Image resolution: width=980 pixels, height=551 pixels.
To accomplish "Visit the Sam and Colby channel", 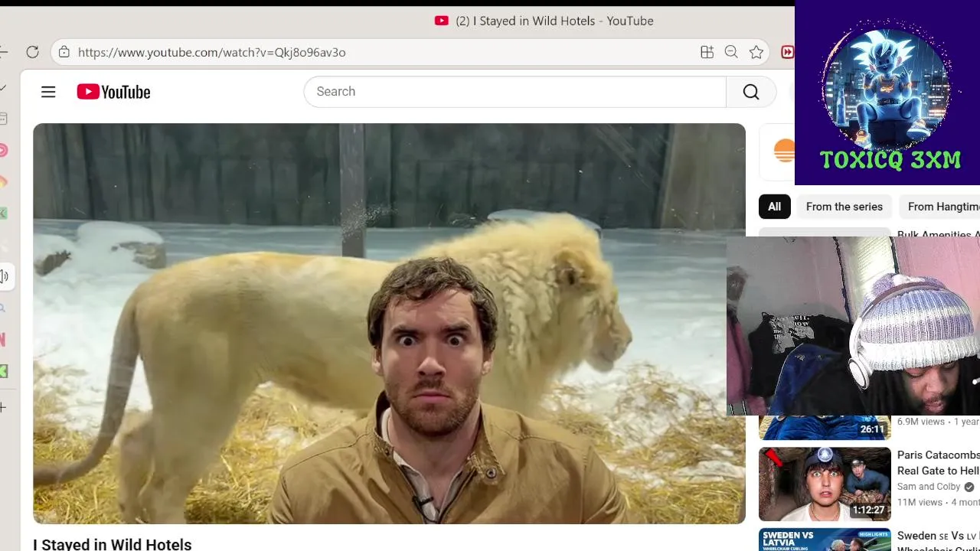I will (929, 487).
